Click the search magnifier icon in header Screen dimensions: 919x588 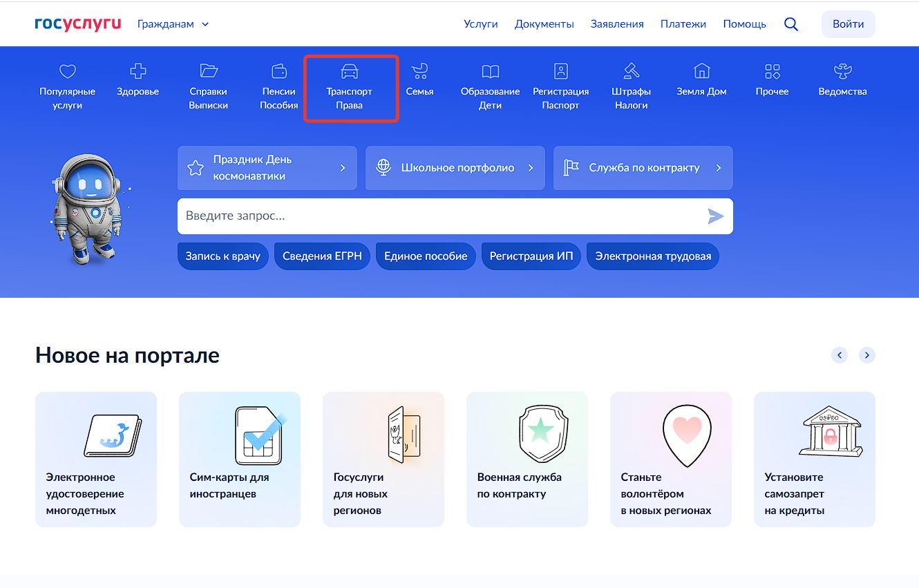791,24
